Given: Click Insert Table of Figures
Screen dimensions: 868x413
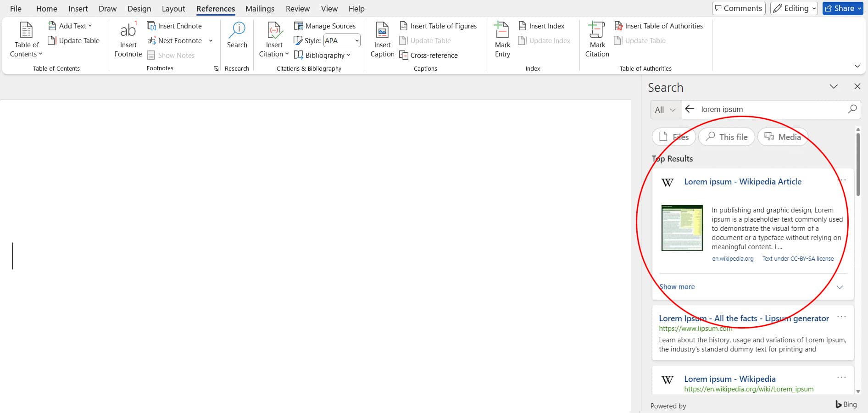Looking at the screenshot, I should pyautogui.click(x=438, y=26).
